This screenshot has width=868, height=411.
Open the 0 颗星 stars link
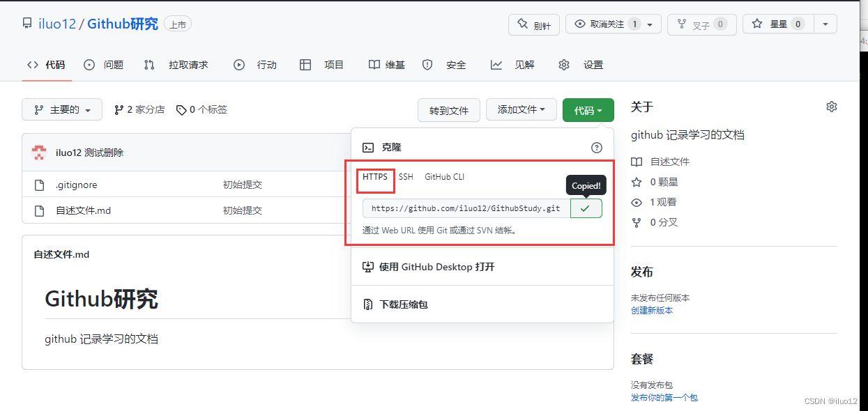click(x=655, y=182)
